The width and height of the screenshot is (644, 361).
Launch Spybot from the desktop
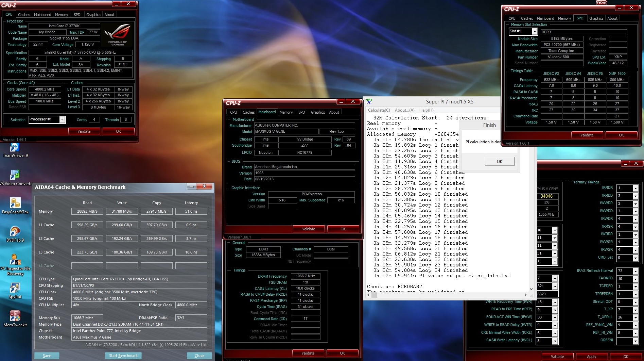(x=15, y=291)
